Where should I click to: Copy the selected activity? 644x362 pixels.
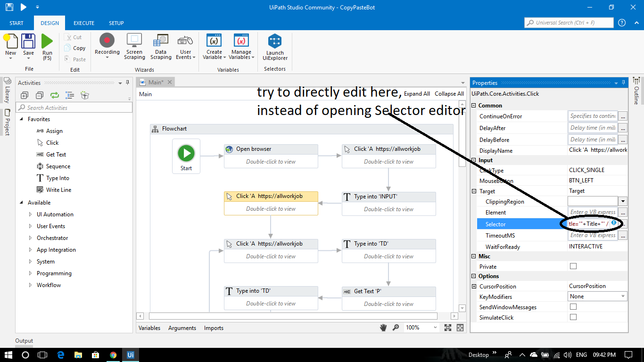tap(75, 48)
